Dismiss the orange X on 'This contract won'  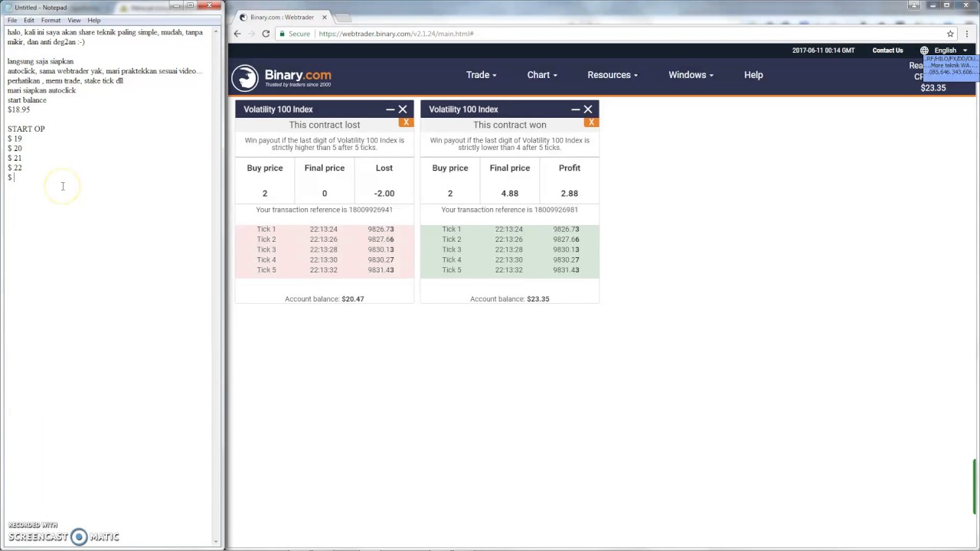(592, 122)
